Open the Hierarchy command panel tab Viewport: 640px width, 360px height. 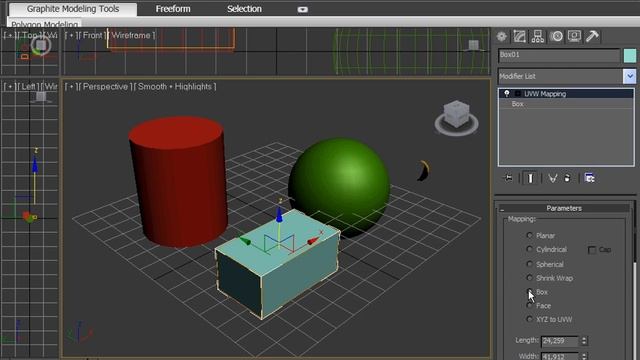(x=538, y=36)
